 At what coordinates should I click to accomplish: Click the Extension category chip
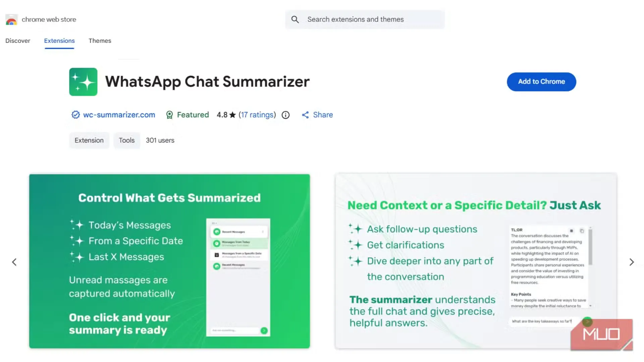pyautogui.click(x=89, y=140)
